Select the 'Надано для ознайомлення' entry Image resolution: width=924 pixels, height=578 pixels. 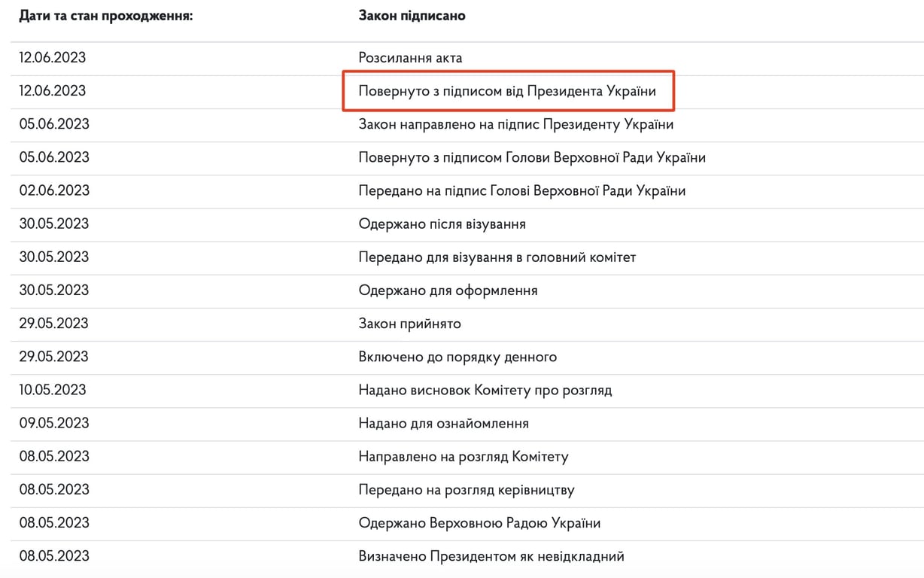coord(443,423)
